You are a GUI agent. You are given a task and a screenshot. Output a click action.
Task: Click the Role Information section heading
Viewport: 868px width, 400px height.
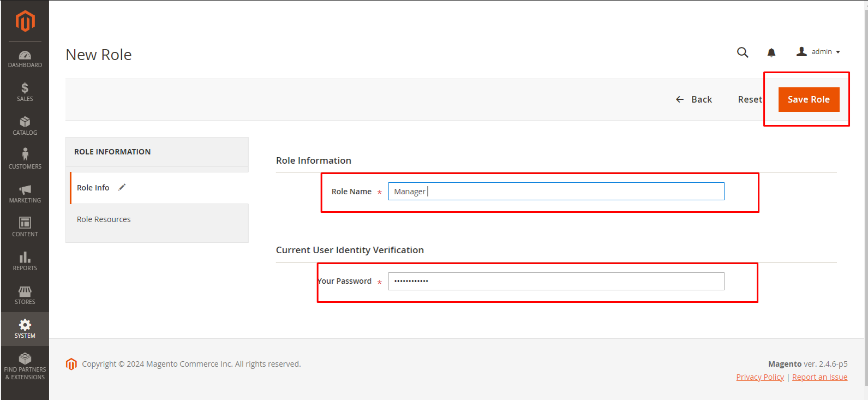(x=314, y=160)
